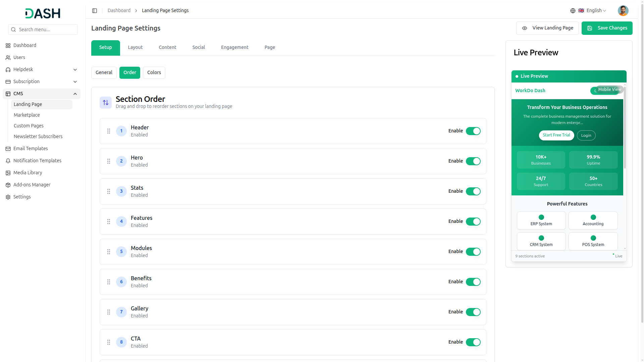Toggle off the Features section
The height and width of the screenshot is (362, 644).
473,222
